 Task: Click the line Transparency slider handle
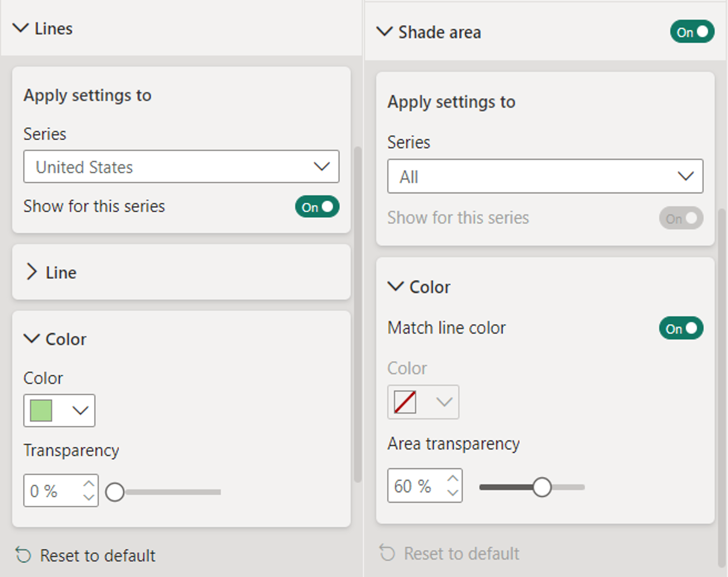[x=115, y=492]
